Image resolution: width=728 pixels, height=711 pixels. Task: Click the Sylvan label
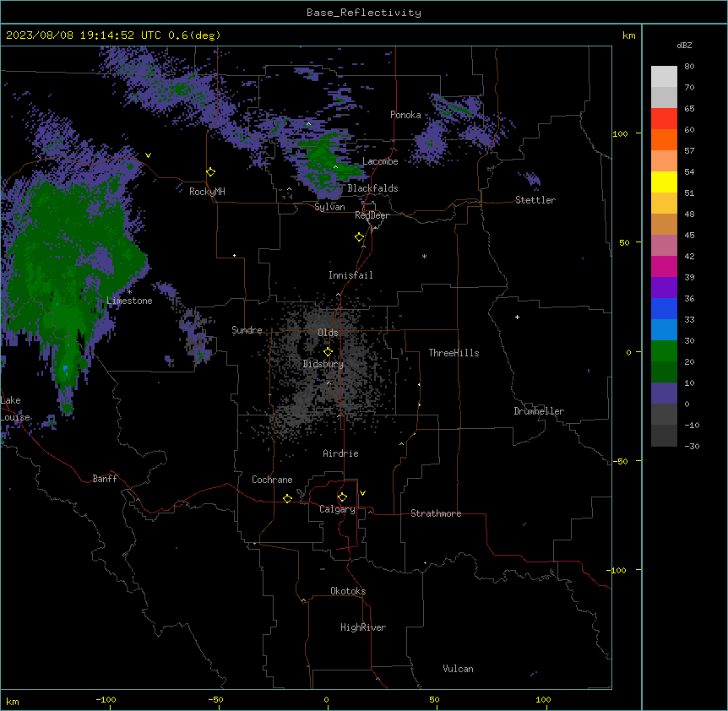[329, 207]
